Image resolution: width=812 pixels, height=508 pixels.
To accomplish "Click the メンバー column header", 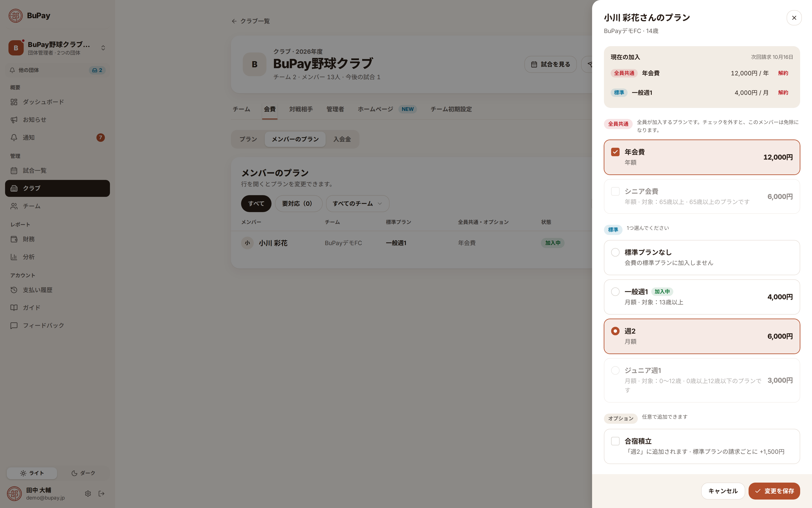I will [x=251, y=222].
